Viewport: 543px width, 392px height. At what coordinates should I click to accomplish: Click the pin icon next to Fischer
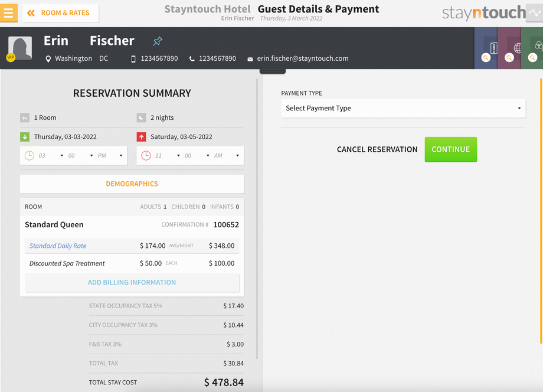158,41
